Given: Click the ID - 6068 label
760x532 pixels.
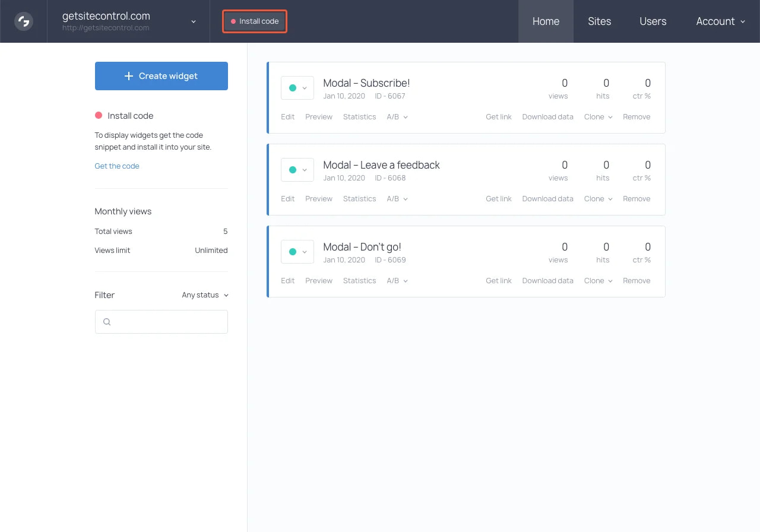Looking at the screenshot, I should coord(390,178).
